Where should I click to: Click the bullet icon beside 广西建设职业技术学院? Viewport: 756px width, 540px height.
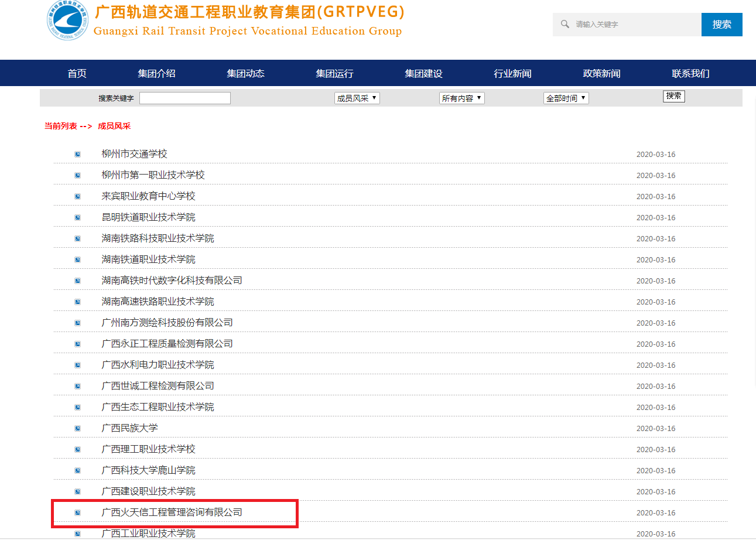tap(77, 491)
